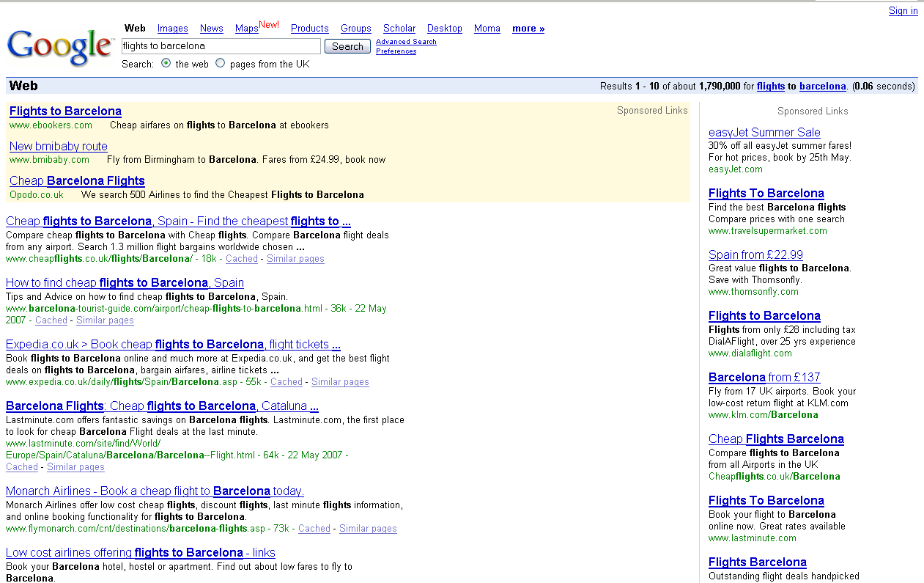
Task: Open the Opodo "Cheap Barcelona Flights" sponsored link
Action: (77, 181)
